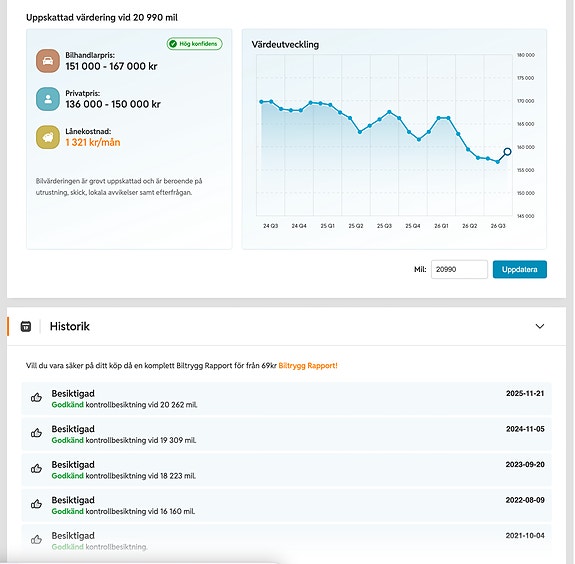575x564 pixels.
Task: Click the Uppdatera button
Action: [520, 269]
